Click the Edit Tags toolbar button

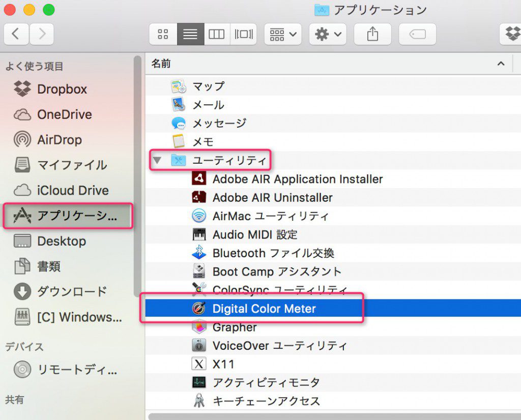pos(417,34)
